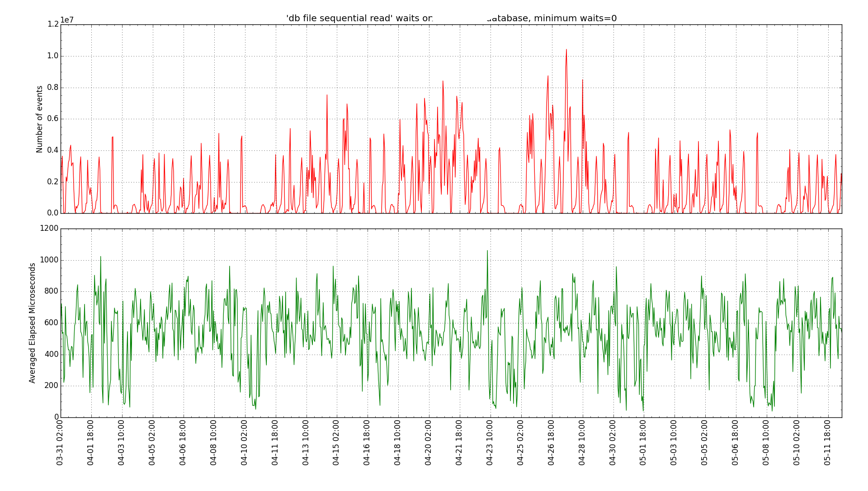This screenshot has height=491, width=868.
Task: Click the tallest green spike near 04-23 10:00
Action: click(x=487, y=252)
